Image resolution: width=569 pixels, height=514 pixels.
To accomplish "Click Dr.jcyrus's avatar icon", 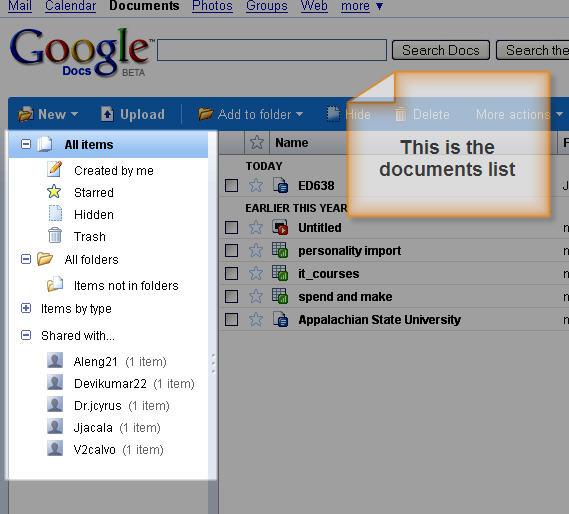I will coord(55,404).
